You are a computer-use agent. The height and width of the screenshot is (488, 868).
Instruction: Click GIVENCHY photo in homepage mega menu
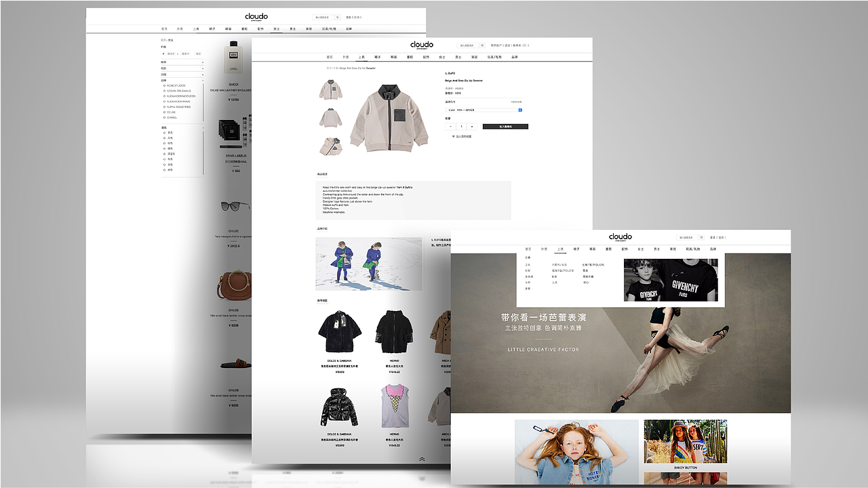(671, 280)
